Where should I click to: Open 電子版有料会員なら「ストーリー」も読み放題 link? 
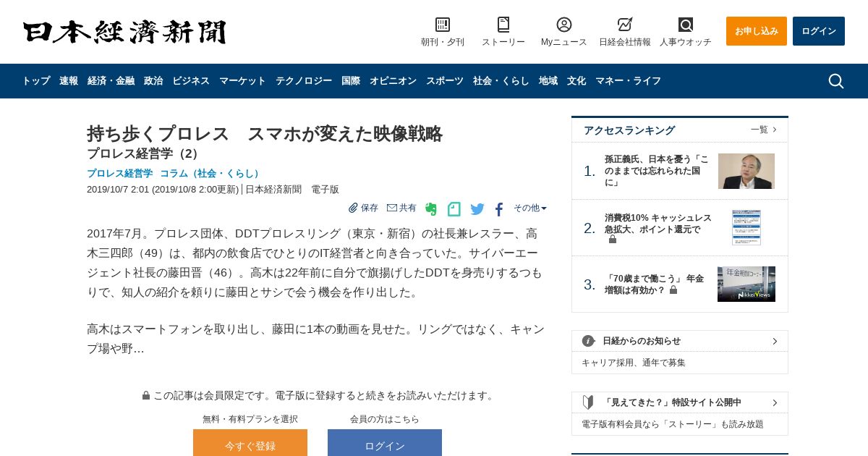point(673,424)
